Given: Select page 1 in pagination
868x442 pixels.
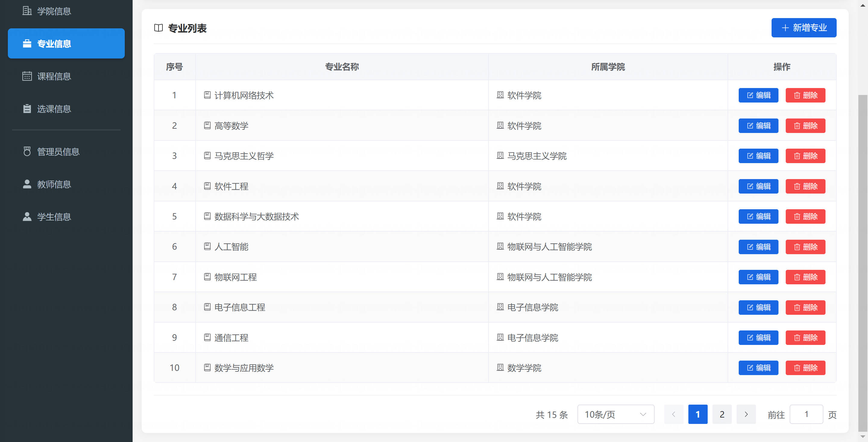Looking at the screenshot, I should 697,414.
